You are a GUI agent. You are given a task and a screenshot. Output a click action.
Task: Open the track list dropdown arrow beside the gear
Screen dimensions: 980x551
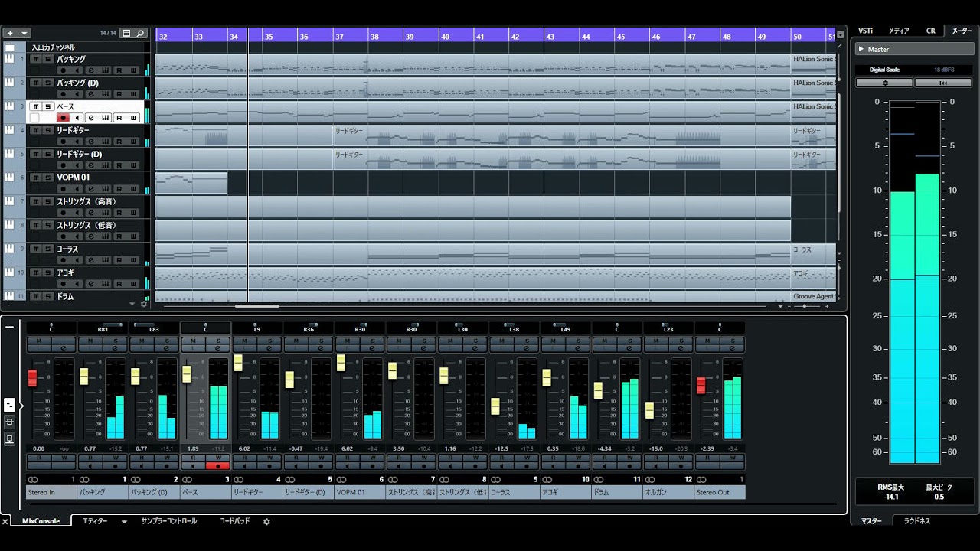[132, 304]
